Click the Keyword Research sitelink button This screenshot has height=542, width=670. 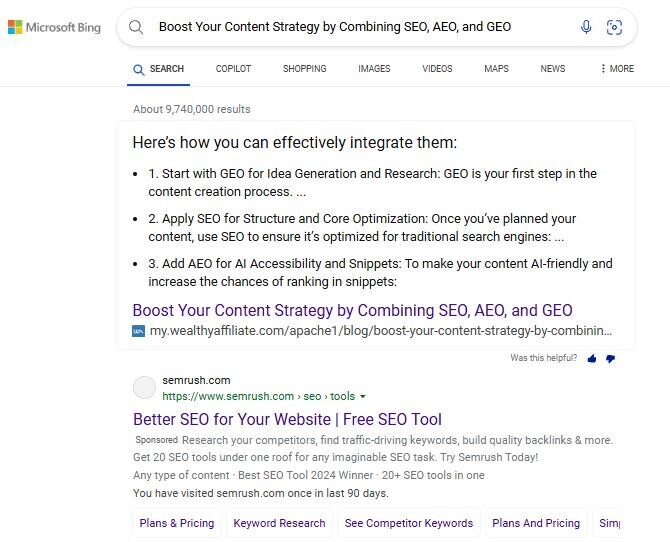[279, 523]
